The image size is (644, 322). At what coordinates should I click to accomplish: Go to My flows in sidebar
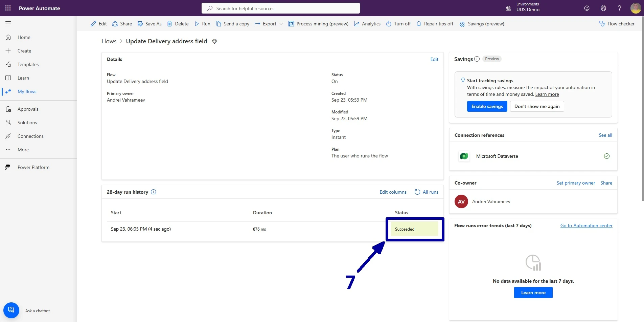(27, 91)
